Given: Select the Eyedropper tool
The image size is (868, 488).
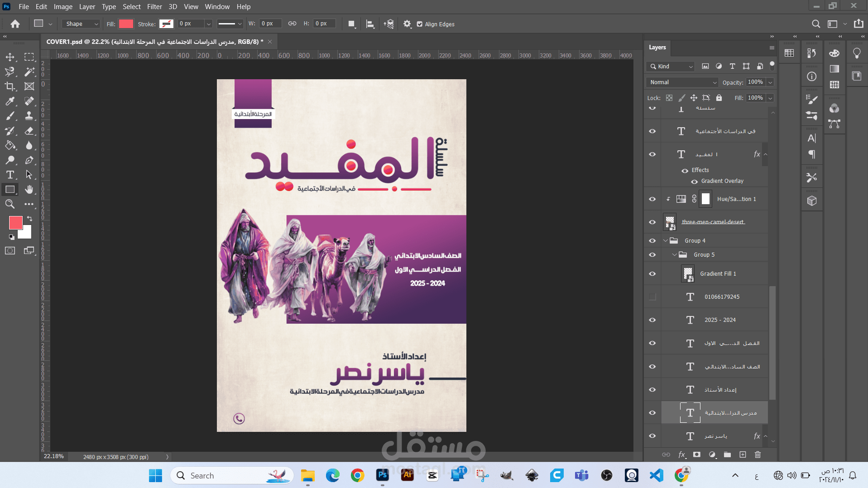Looking at the screenshot, I should 10,101.
